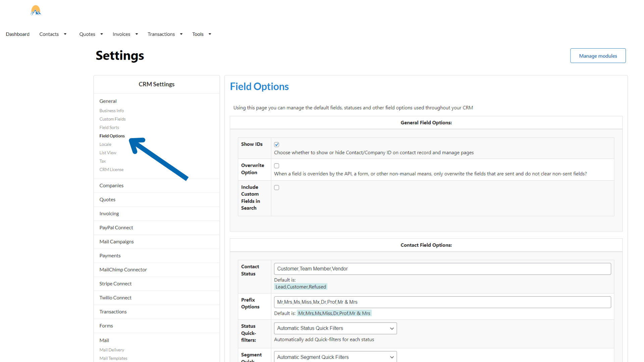
Task: Check Include Custom Fields in Search
Action: 277,187
